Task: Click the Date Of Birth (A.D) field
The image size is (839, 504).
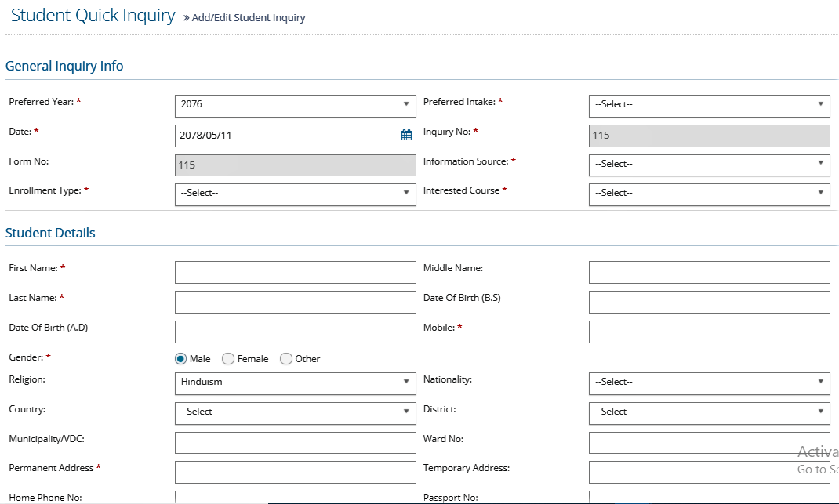Action: click(296, 332)
